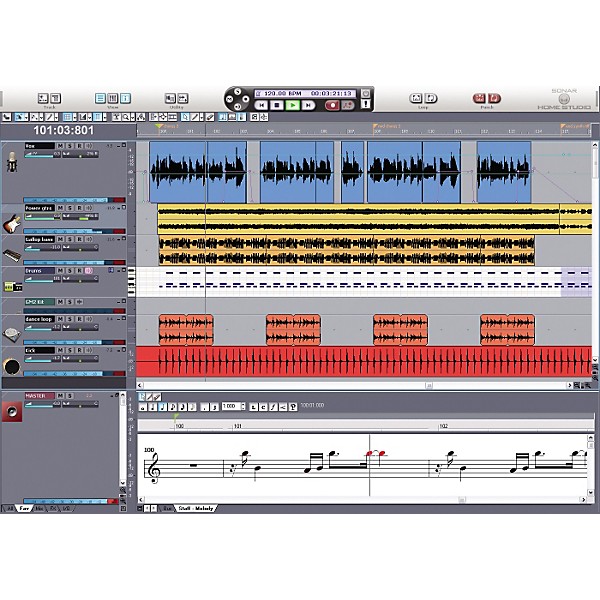Click first Loop toolbar icon
Image resolution: width=600 pixels, height=600 pixels.
point(416,98)
